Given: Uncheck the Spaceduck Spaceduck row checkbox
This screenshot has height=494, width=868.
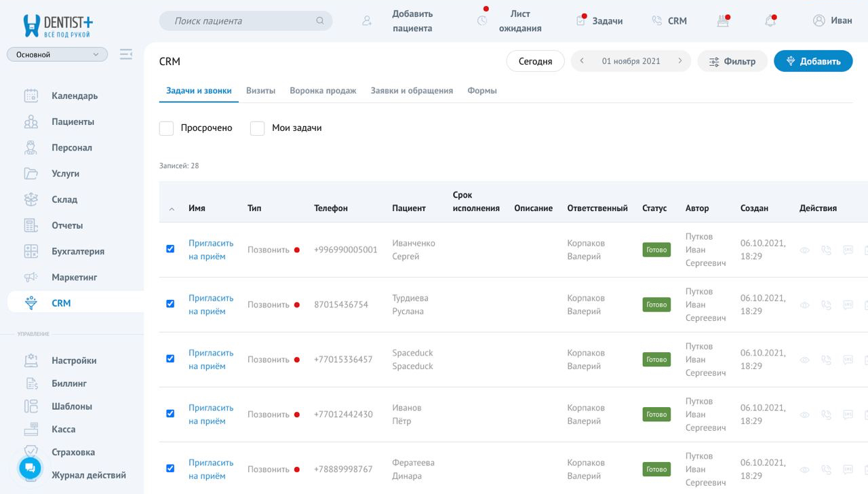Looking at the screenshot, I should coord(170,359).
